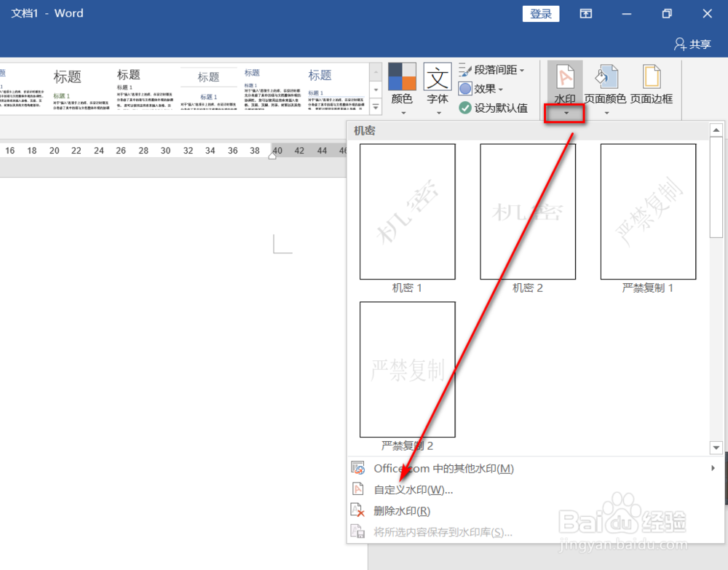This screenshot has width=728, height=570.
Task: Select the 机密 2 watermark thumbnail
Action: pyautogui.click(x=528, y=212)
